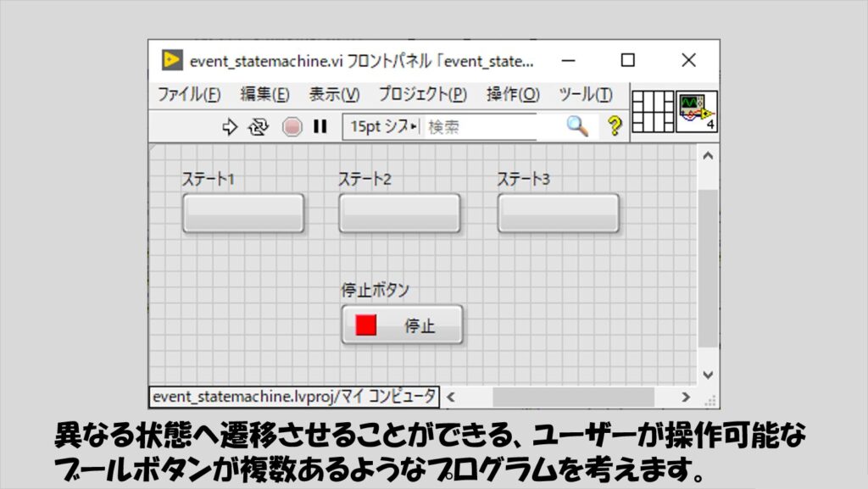Image resolution: width=868 pixels, height=489 pixels.
Task: Click the horizontal scrollbar right arrow
Action: point(686,397)
